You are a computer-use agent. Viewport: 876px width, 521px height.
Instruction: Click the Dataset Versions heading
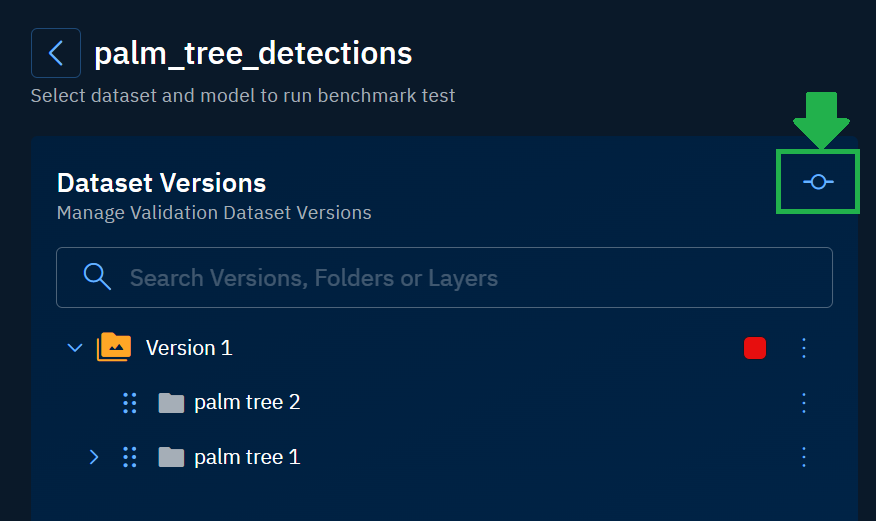point(161,183)
